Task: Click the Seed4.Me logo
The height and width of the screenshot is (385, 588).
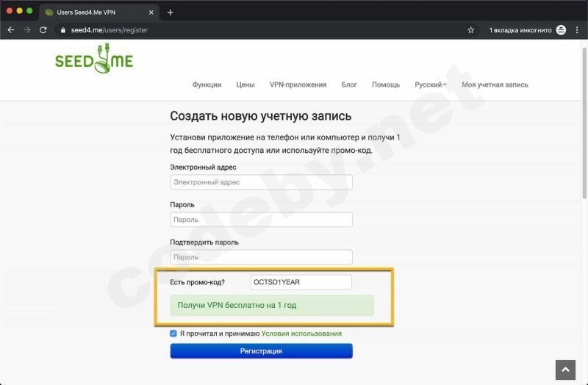Action: pyautogui.click(x=94, y=59)
